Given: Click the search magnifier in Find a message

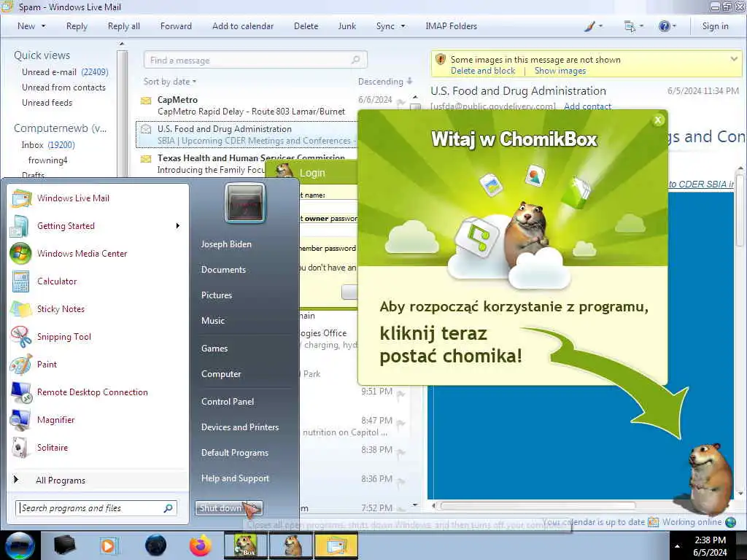Looking at the screenshot, I should click(x=356, y=60).
